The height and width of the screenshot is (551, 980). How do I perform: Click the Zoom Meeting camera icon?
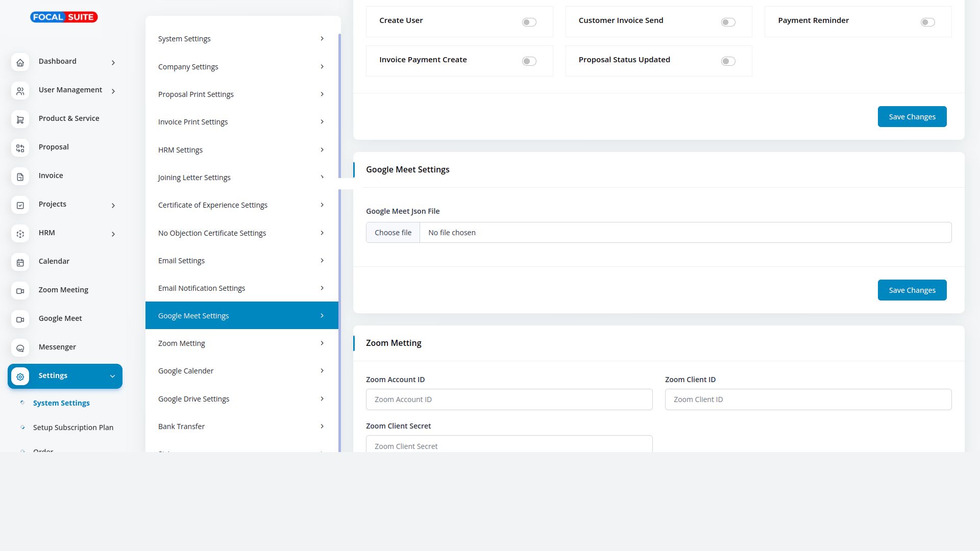[x=20, y=291]
